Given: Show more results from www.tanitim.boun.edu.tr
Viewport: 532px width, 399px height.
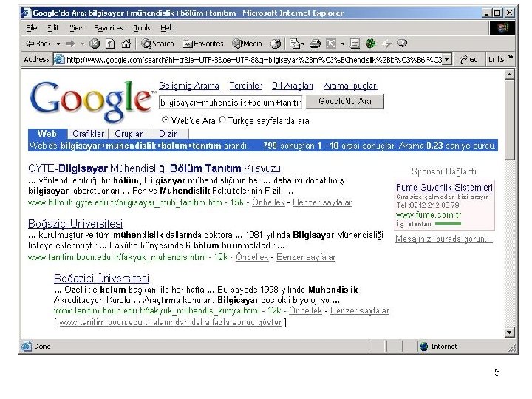Looking at the screenshot, I should (171, 322).
